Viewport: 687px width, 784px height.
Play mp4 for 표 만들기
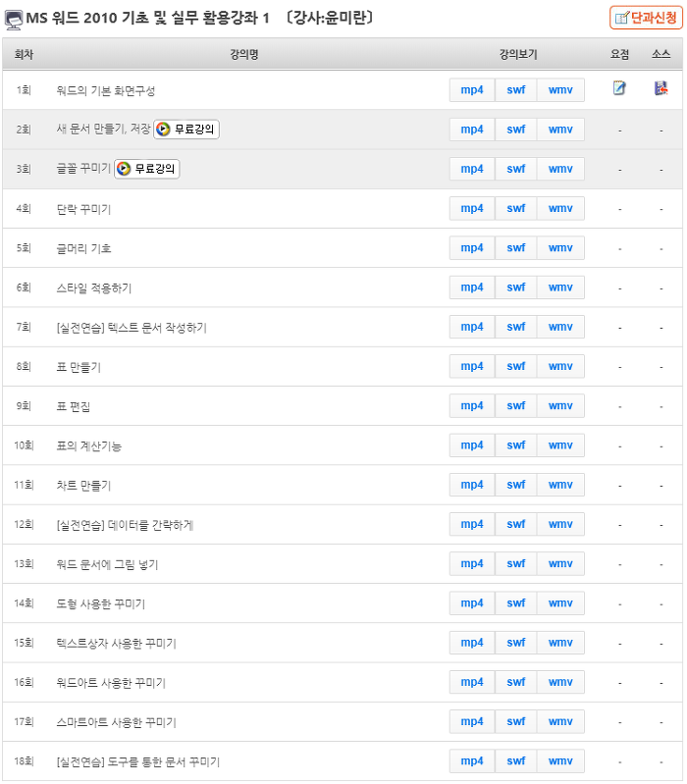(472, 367)
